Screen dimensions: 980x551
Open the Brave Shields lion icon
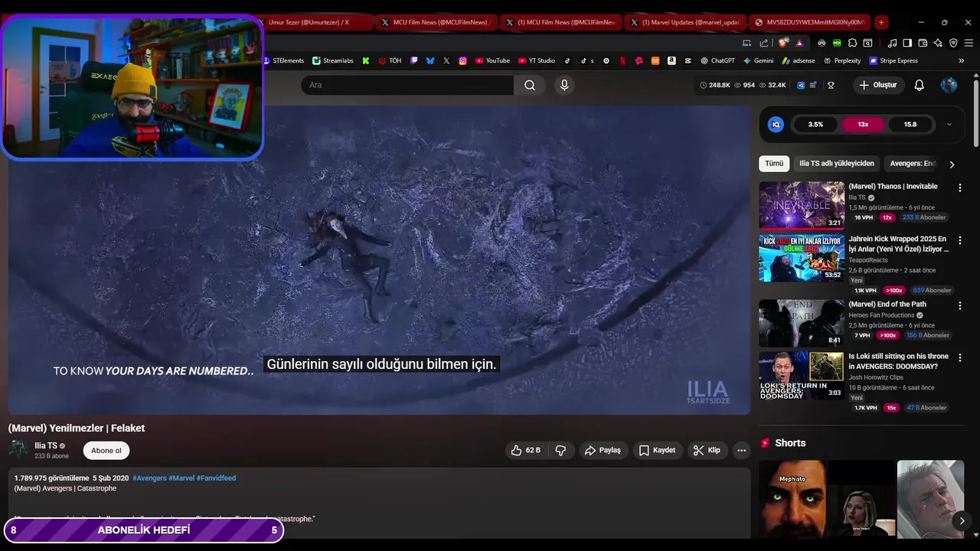[782, 43]
